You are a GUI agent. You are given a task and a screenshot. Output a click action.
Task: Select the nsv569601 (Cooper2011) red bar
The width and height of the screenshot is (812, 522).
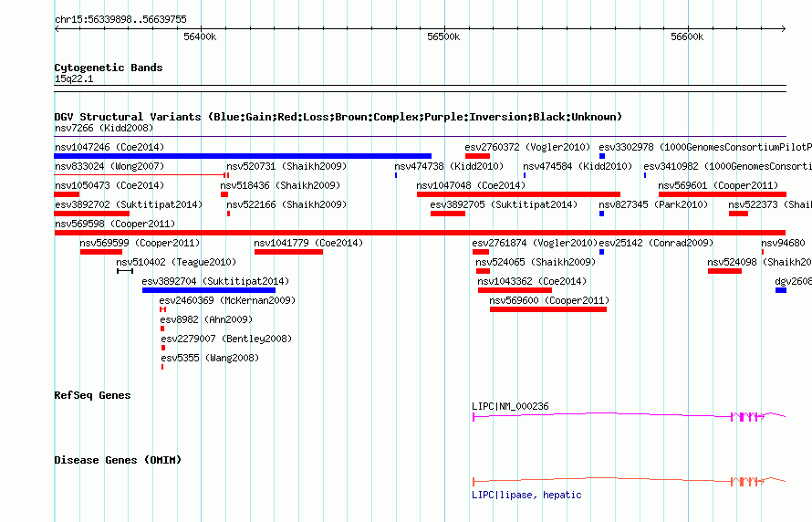(722, 194)
